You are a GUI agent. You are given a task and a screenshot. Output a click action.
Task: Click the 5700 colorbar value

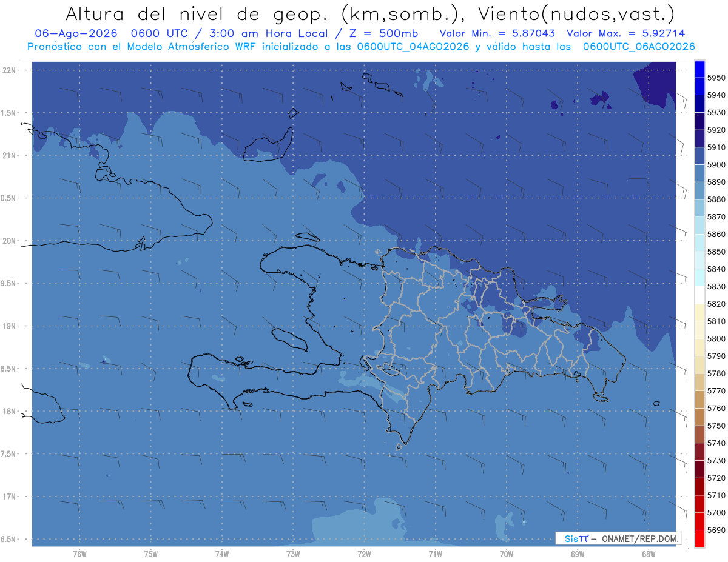point(716,512)
